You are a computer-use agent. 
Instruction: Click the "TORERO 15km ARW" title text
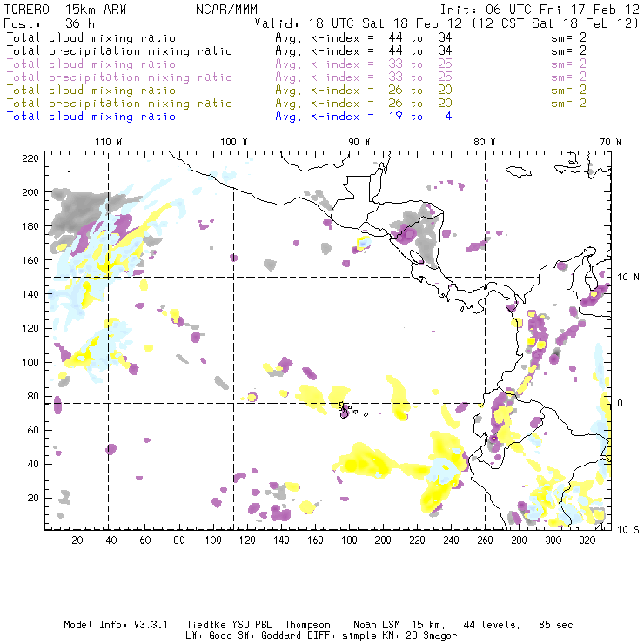pyautogui.click(x=54, y=10)
